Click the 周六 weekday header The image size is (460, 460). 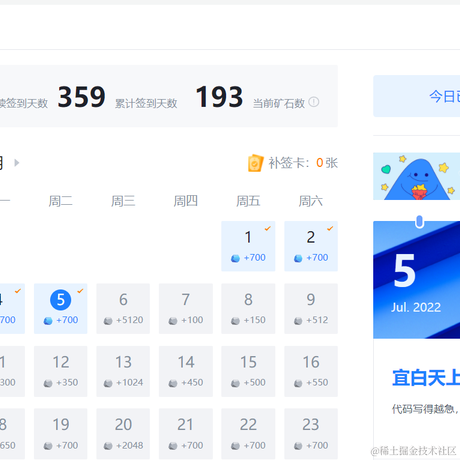tap(311, 201)
